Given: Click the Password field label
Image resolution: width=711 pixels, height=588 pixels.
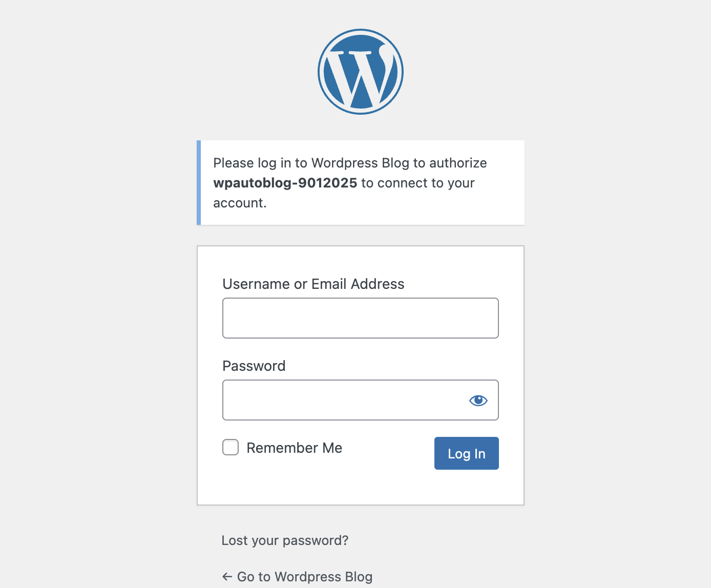Looking at the screenshot, I should click(254, 366).
